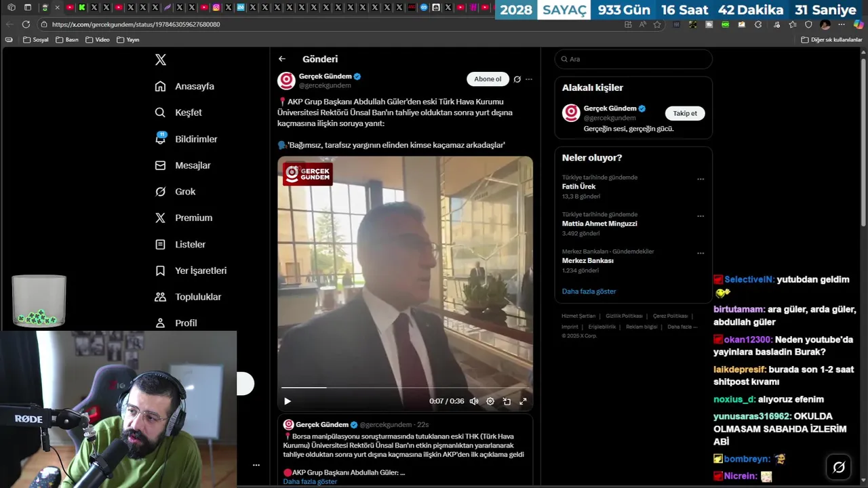Open the Diğer sık kullanılanlar folder
This screenshot has height=488, width=868.
pyautogui.click(x=831, y=40)
